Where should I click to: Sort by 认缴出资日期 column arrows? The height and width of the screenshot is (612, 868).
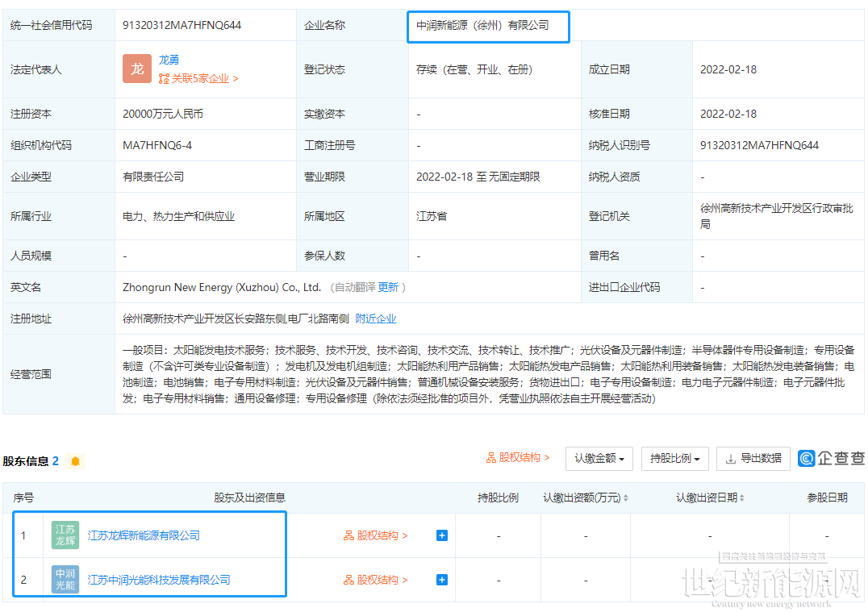tap(741, 498)
